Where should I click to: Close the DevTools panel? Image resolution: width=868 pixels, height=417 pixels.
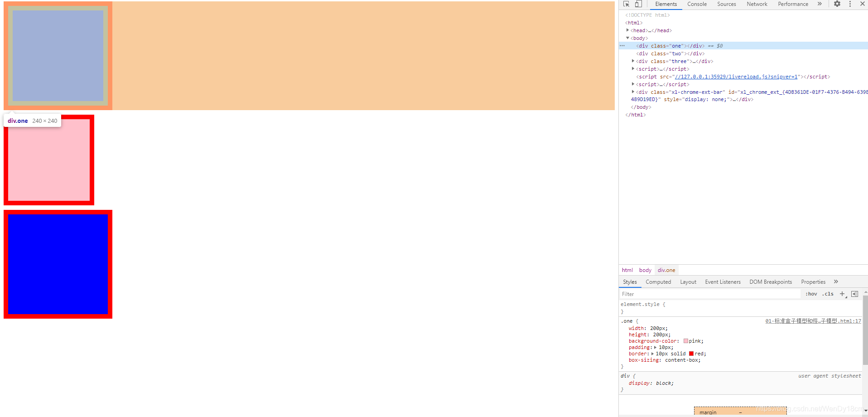(x=863, y=4)
